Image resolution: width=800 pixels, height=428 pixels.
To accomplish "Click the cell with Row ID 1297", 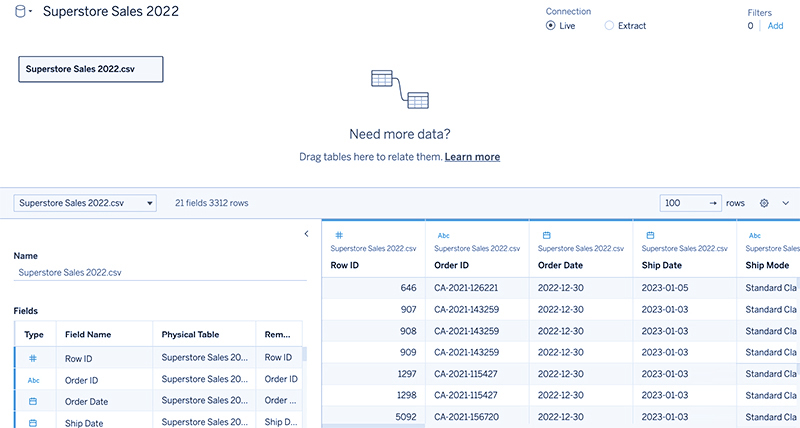I will tap(373, 374).
